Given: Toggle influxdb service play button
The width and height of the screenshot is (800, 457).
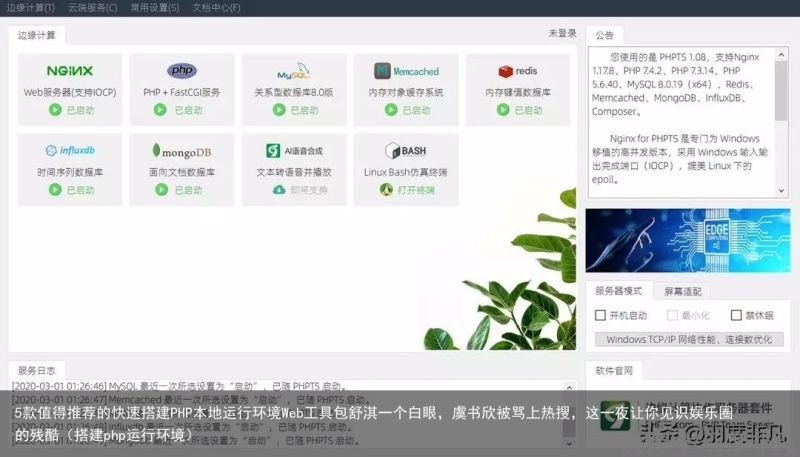Looking at the screenshot, I should (55, 190).
